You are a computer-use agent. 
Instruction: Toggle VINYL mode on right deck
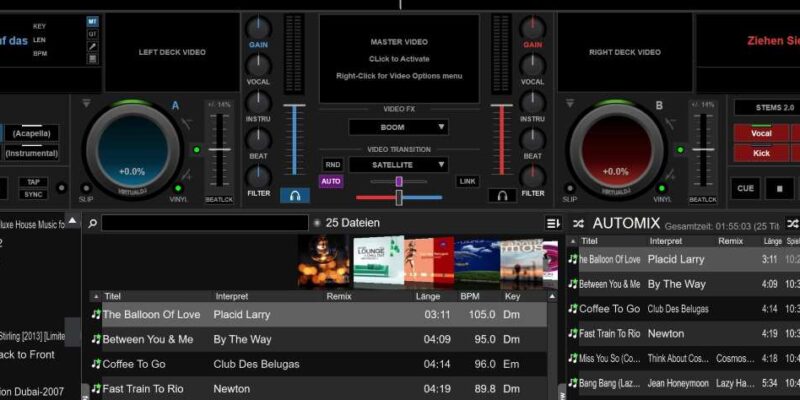click(x=662, y=188)
